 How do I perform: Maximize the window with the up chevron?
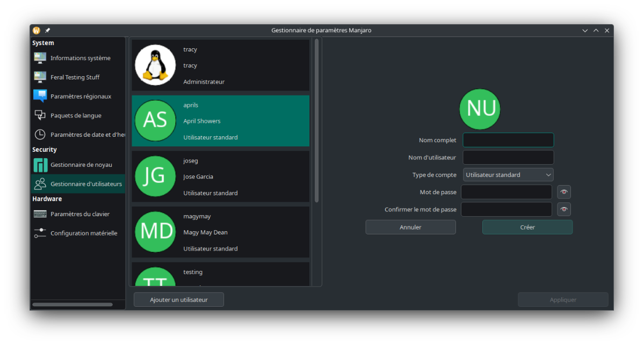pyautogui.click(x=596, y=31)
